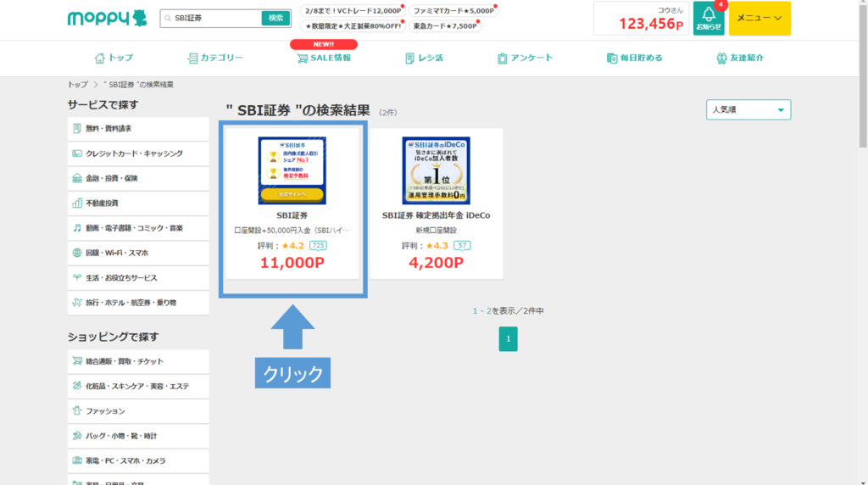Click the magnifier icon in search box

click(x=168, y=19)
